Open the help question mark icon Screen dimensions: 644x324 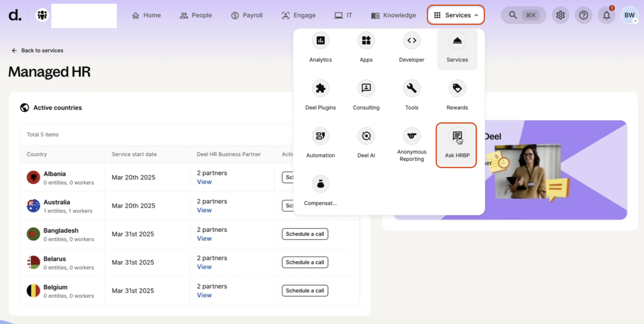583,15
